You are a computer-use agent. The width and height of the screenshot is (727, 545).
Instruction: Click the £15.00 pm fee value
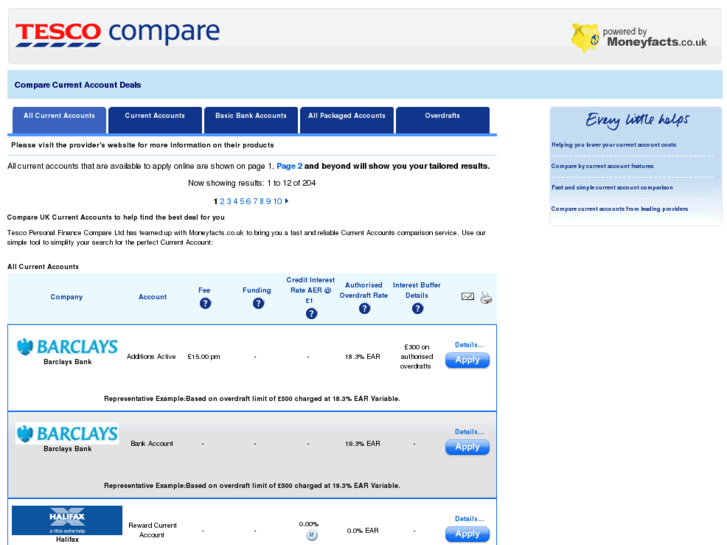click(204, 357)
